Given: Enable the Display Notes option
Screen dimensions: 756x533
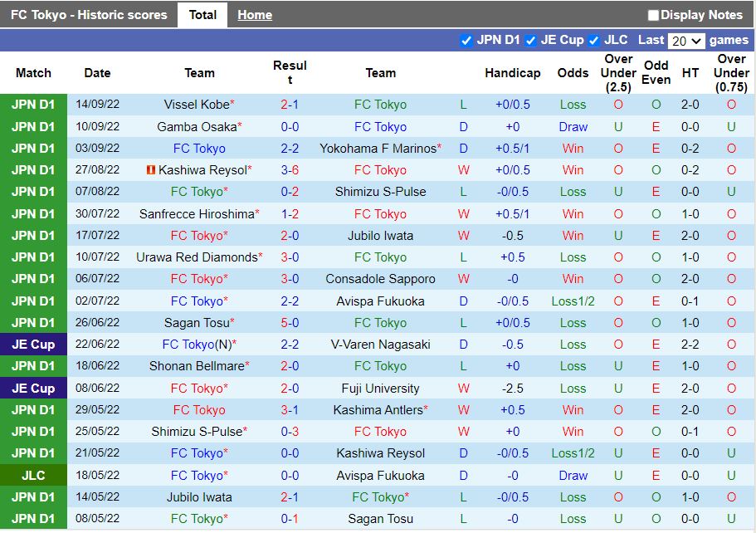Looking at the screenshot, I should 654,14.
